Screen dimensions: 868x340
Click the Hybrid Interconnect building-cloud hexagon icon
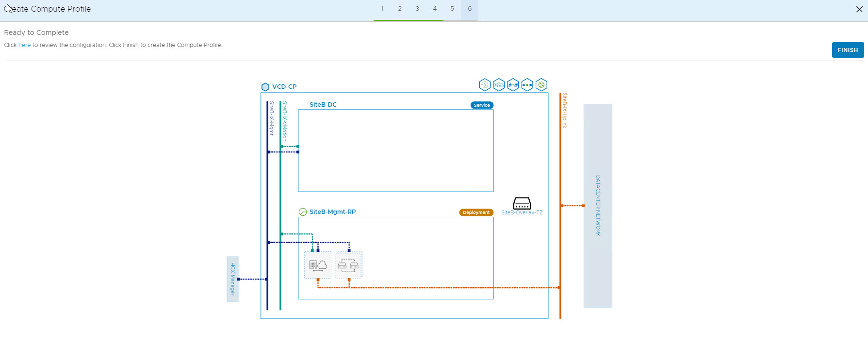click(x=498, y=85)
